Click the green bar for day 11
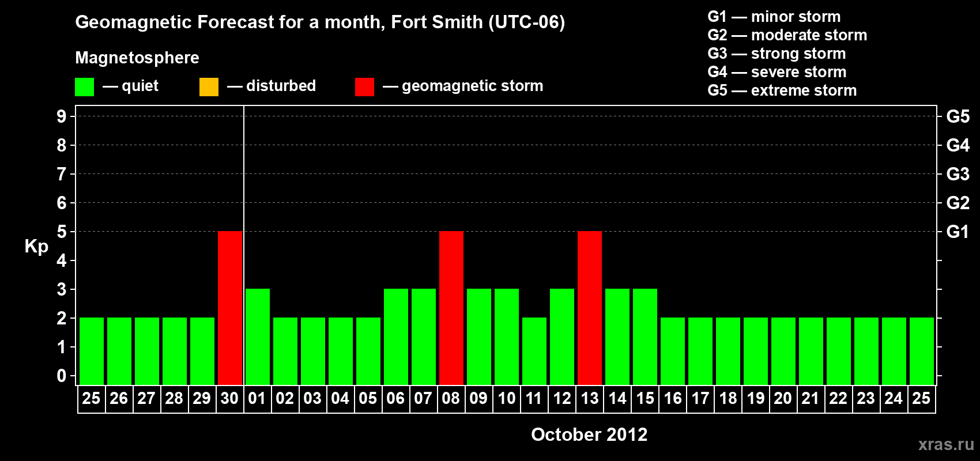Screen dimensions: 980x461 click(x=534, y=351)
